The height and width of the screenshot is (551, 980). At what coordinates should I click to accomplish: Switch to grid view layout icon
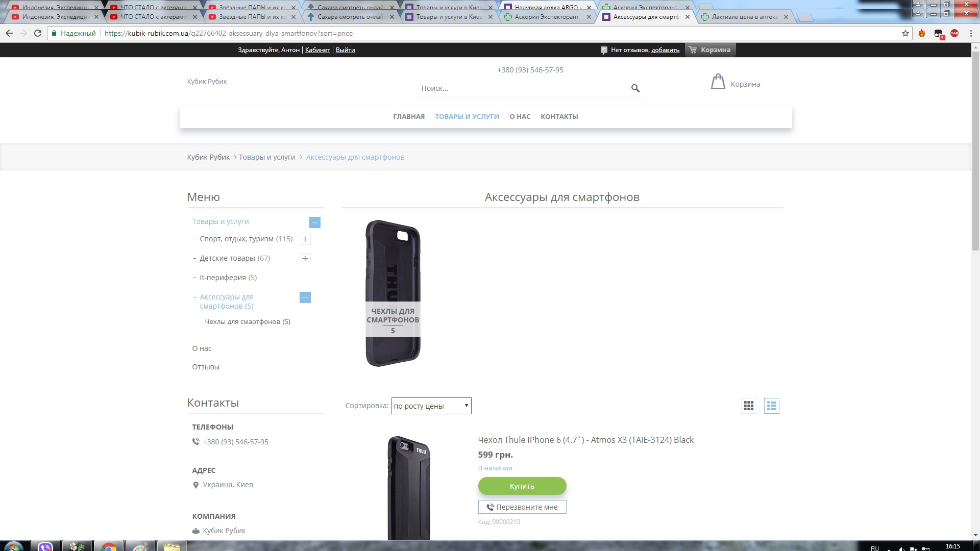coord(748,406)
